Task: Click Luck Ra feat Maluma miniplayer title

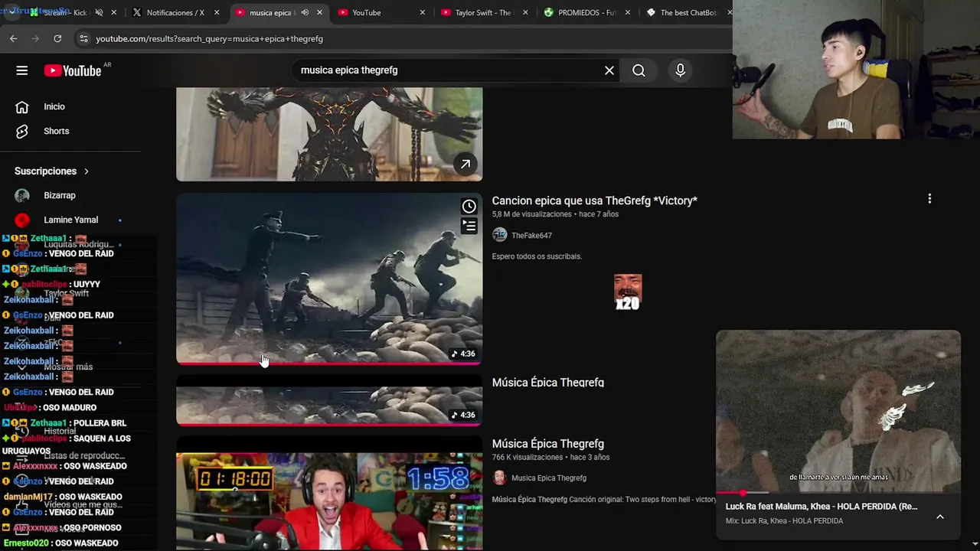Action: pyautogui.click(x=821, y=507)
